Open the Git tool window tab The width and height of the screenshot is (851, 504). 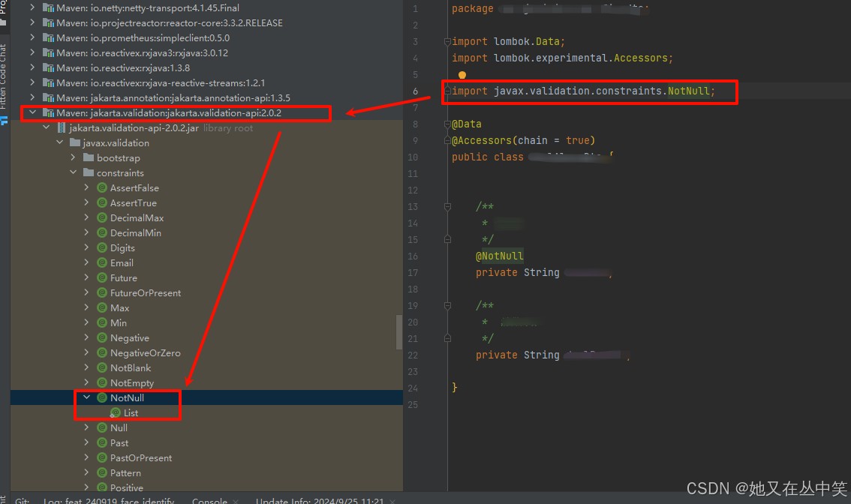[x=23, y=500]
